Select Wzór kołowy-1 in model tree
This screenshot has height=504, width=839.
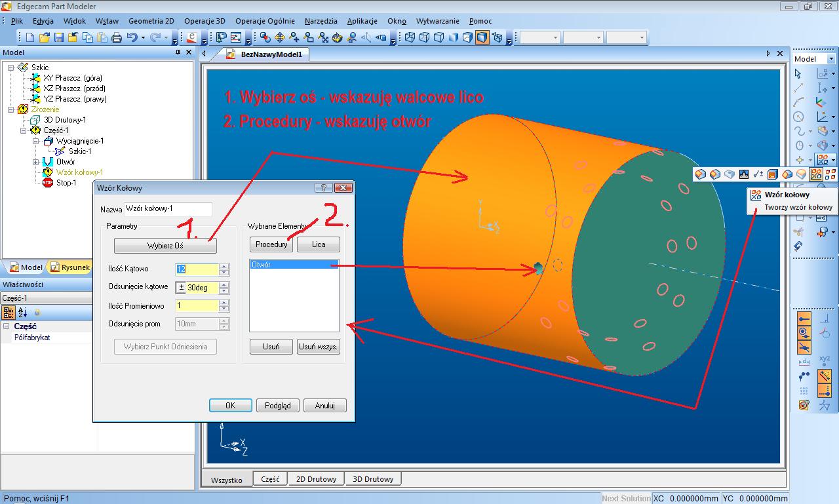79,172
